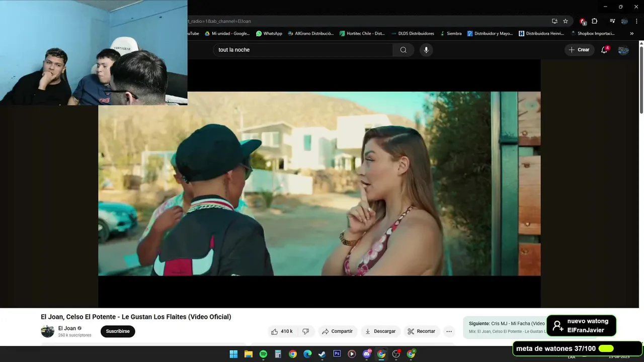This screenshot has height=362, width=644.
Task: Open Photoshop from taskbar
Action: coord(337,354)
